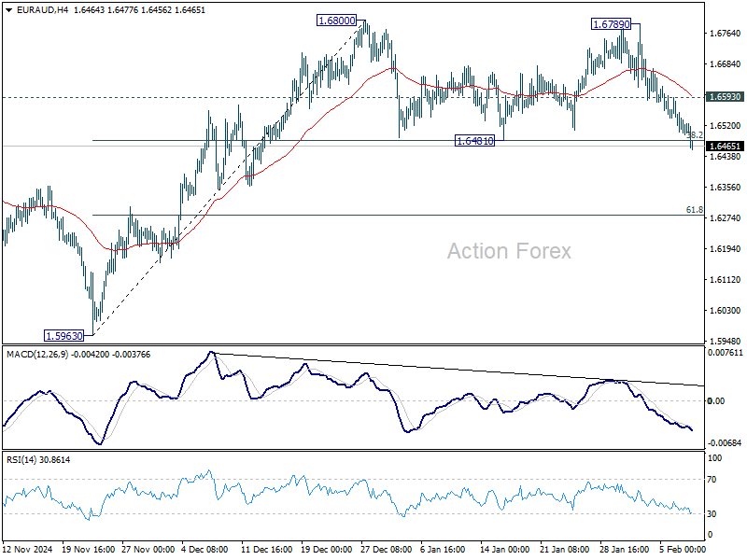
Task: Select the 61.8 Fibonacci level label
Action: coord(695,209)
